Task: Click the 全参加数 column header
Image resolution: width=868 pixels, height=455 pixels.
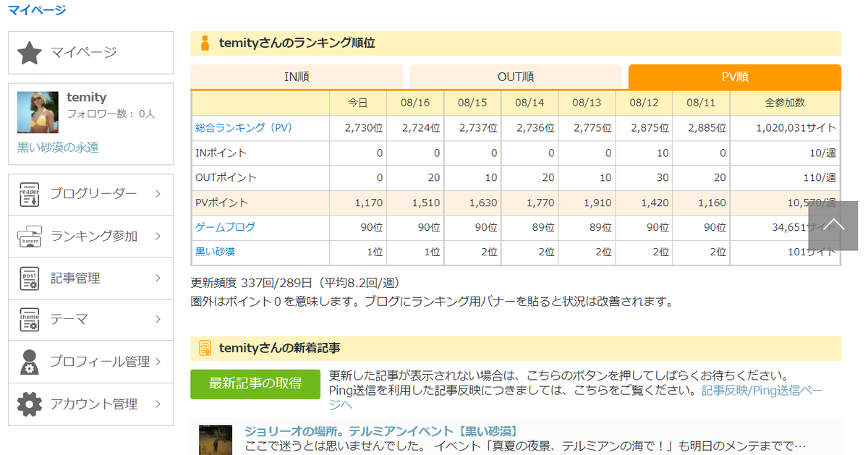Action: 785,103
